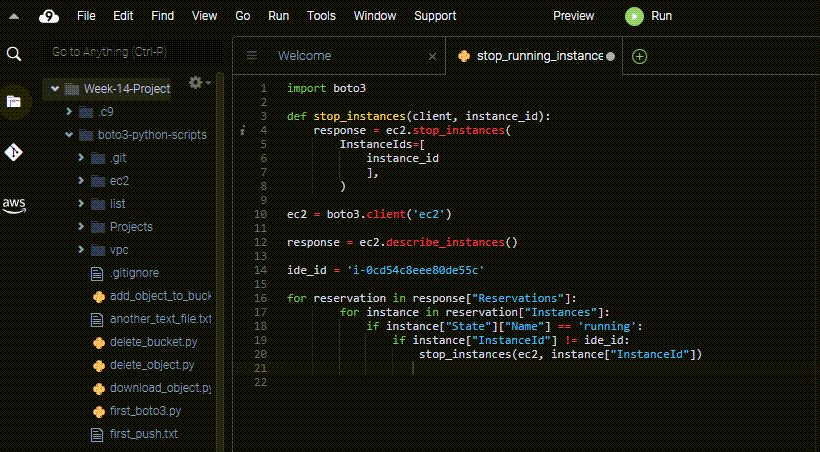Open download_object.py in tree
This screenshot has height=452, width=820.
(x=161, y=389)
